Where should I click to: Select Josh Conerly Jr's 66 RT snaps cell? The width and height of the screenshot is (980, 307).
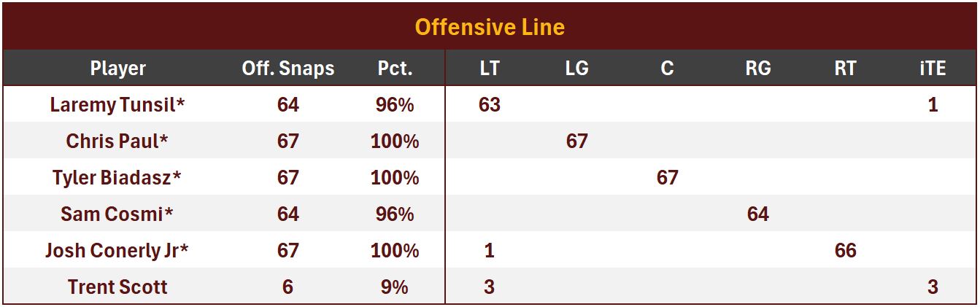[845, 250]
